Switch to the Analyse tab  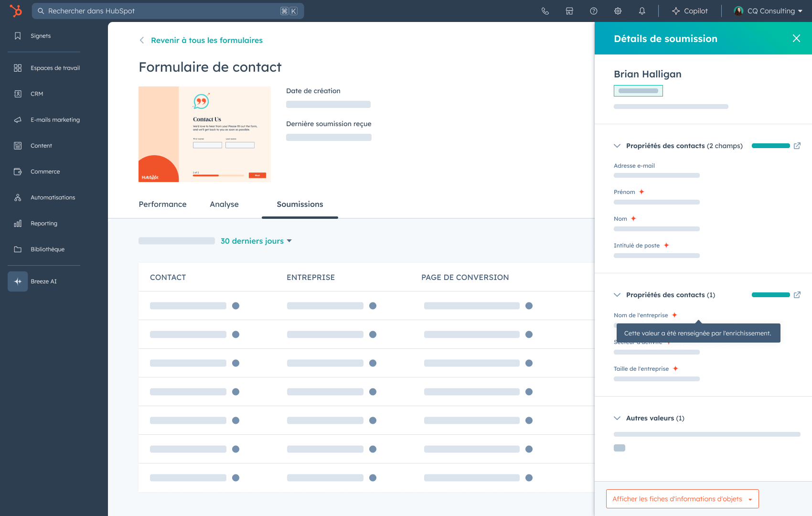(x=224, y=204)
